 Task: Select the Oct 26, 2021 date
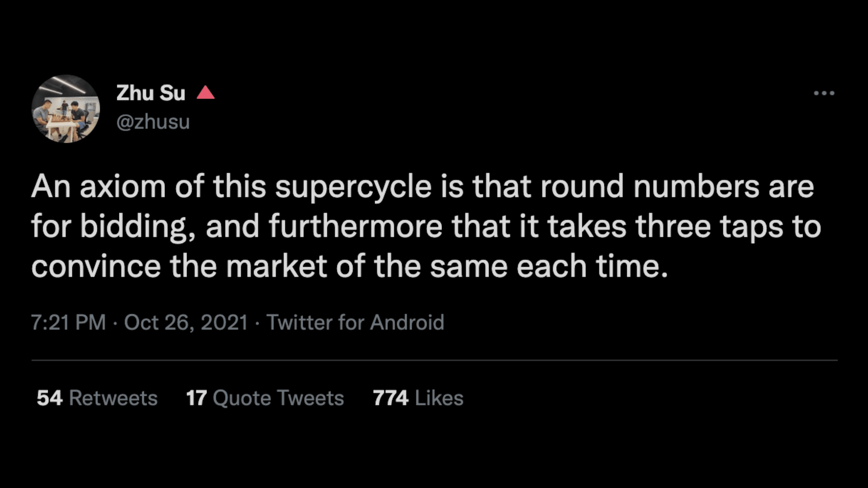[x=186, y=322]
